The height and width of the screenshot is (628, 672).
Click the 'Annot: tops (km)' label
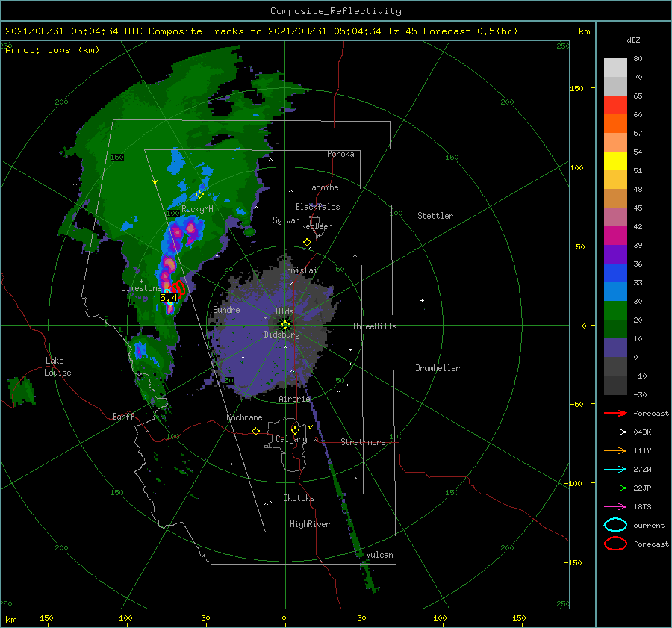52,50
